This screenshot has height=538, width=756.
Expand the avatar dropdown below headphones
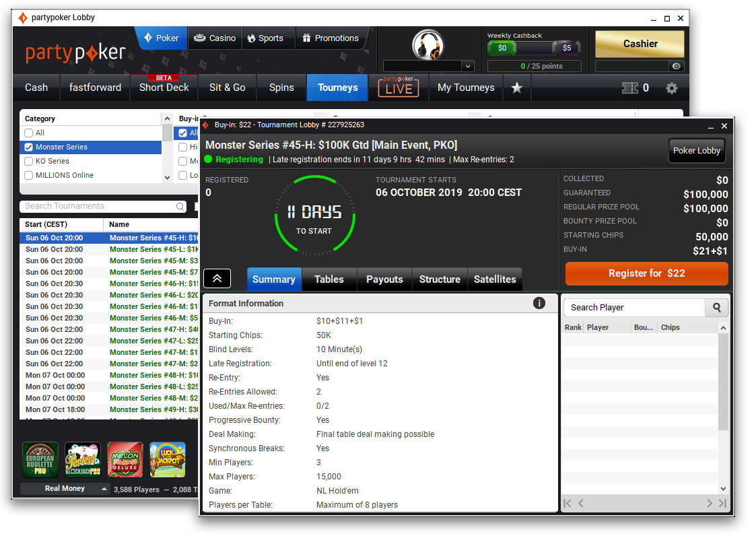pos(468,66)
